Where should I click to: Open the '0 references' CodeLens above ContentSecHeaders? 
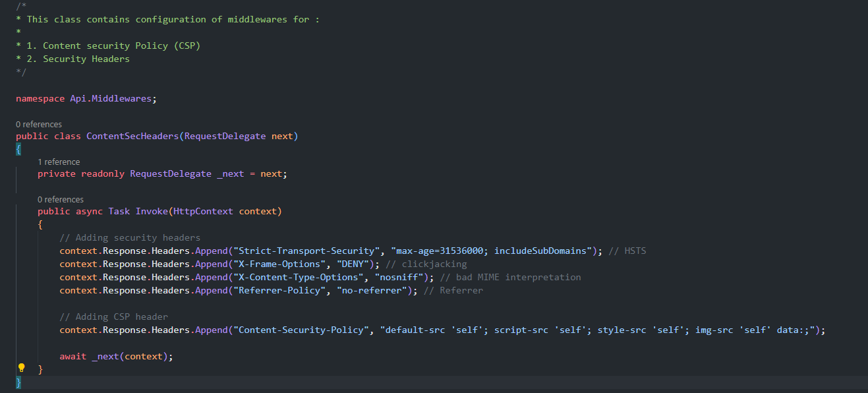pyautogui.click(x=38, y=124)
